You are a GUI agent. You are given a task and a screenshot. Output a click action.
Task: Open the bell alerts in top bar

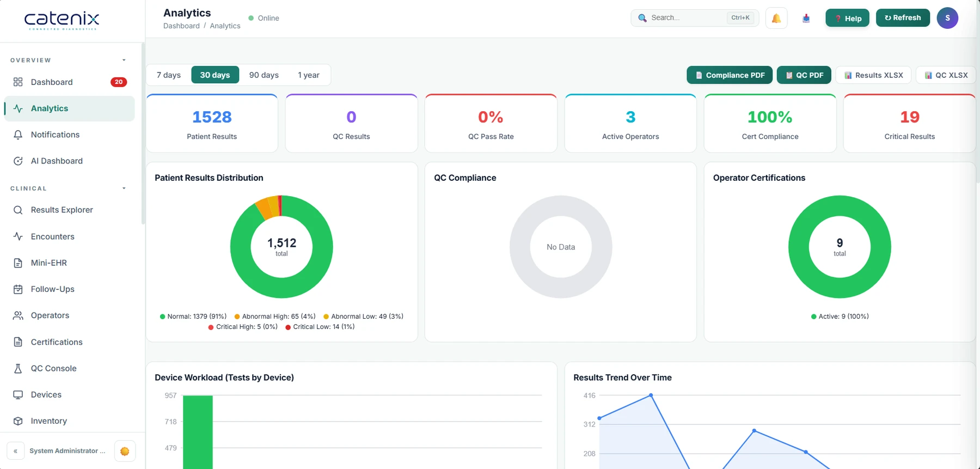click(776, 18)
